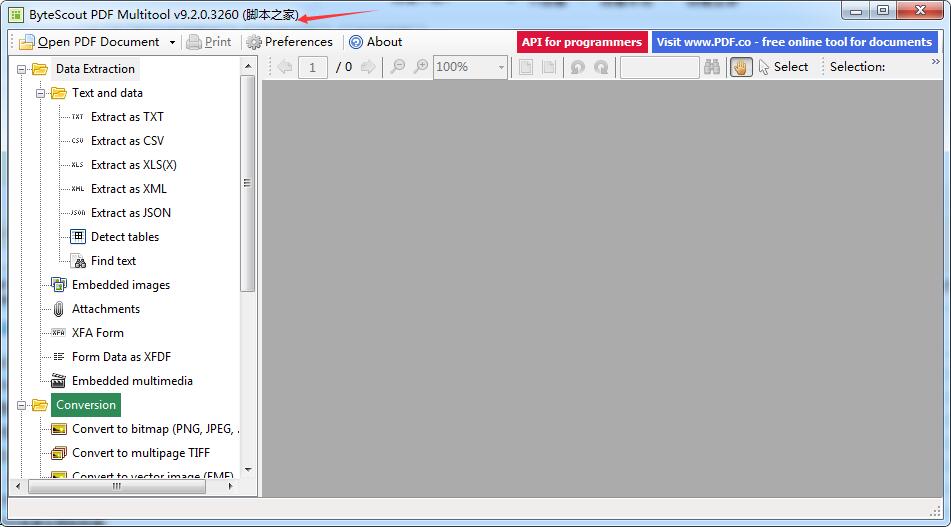The height and width of the screenshot is (527, 951).
Task: Click the continuous pages view icon
Action: pos(549,67)
